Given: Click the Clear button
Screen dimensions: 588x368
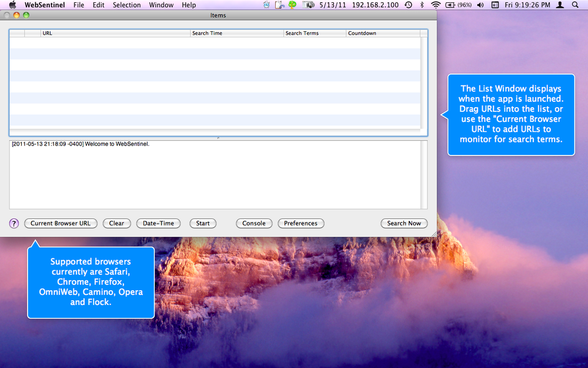Looking at the screenshot, I should click(116, 223).
